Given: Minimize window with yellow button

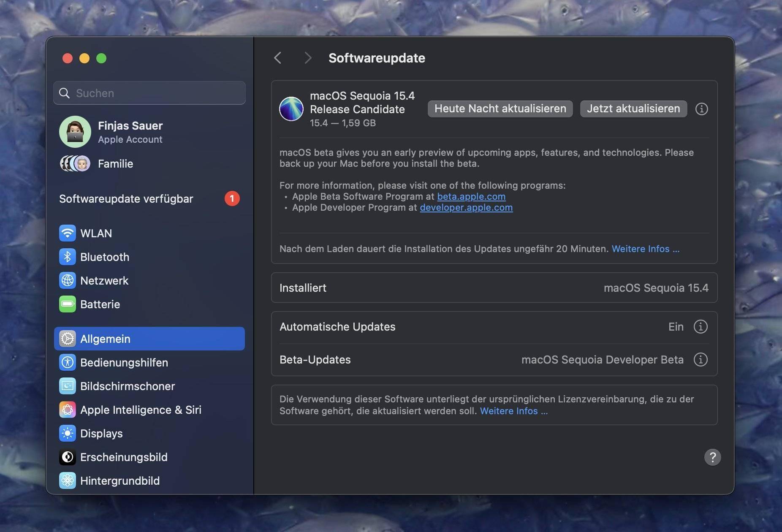Looking at the screenshot, I should point(84,58).
